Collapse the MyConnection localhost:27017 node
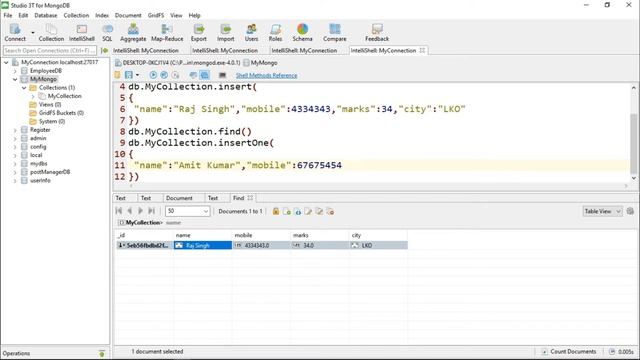 (x=6, y=62)
